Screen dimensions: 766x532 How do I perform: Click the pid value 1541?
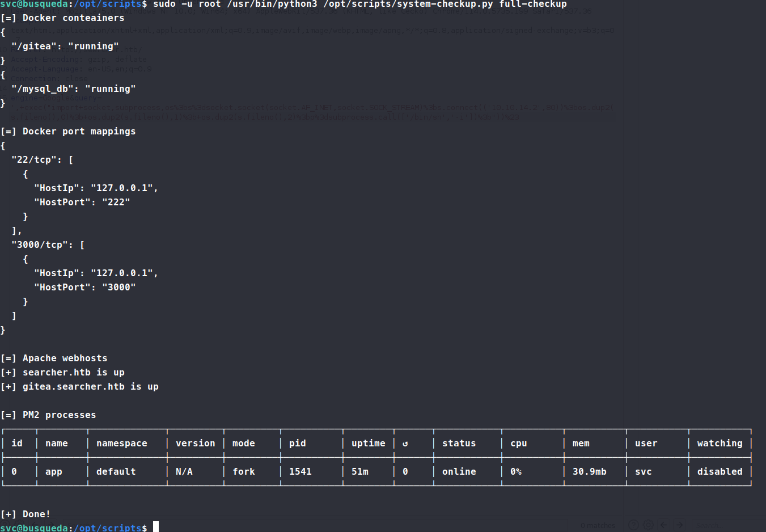[300, 472]
